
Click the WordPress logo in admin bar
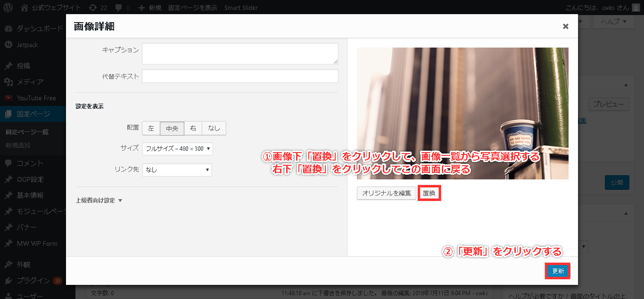coord(8,8)
